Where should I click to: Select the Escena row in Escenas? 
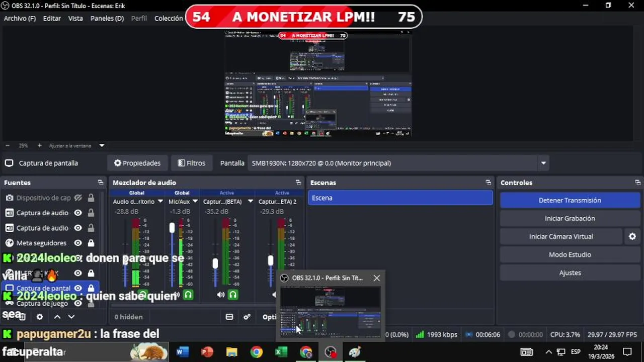coord(400,198)
